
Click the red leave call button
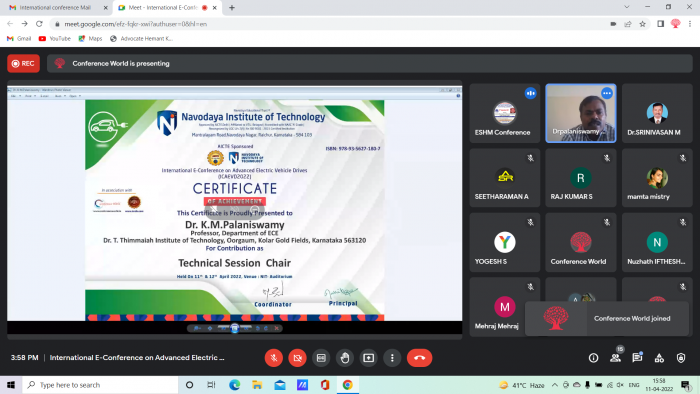(419, 358)
